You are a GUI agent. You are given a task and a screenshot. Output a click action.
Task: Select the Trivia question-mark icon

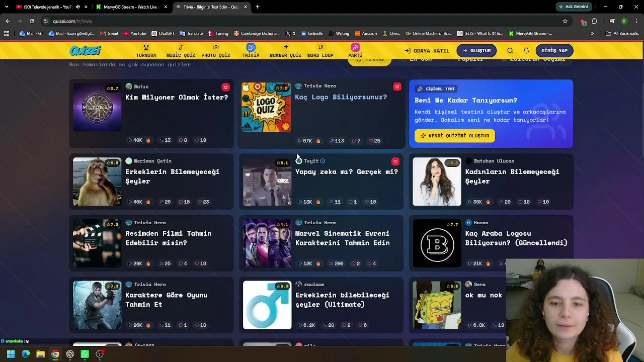tap(251, 47)
